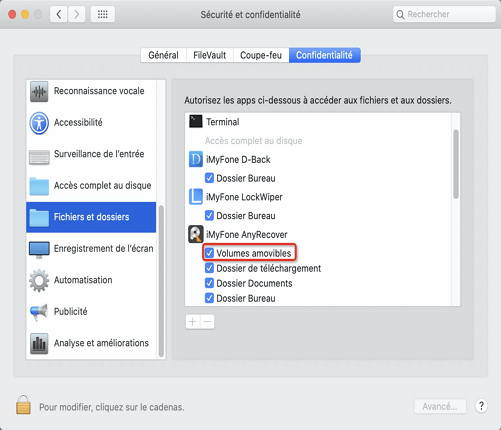Viewport: 501px width, 430px height.
Task: Toggle Dossier de téléchargement checkbox
Action: coord(209,268)
